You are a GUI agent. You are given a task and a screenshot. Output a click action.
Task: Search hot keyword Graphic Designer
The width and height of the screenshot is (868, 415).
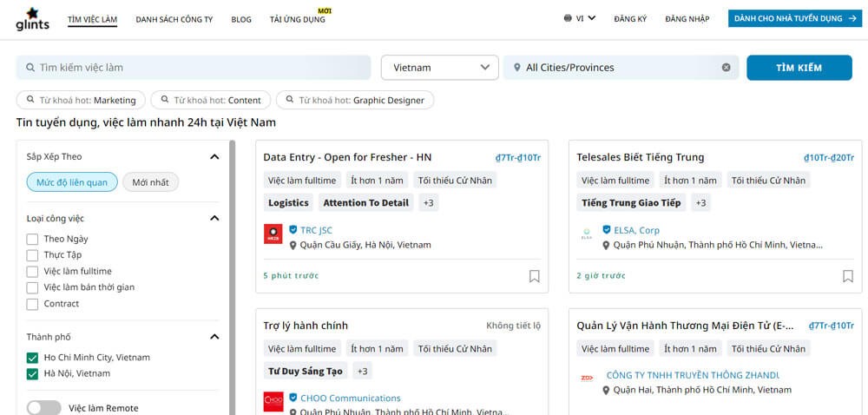point(355,100)
